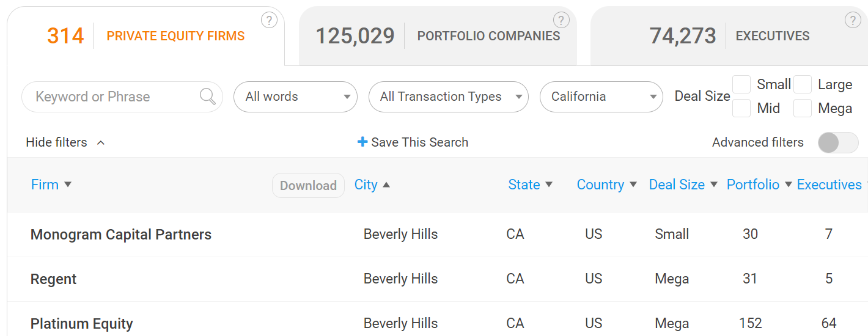The height and width of the screenshot is (336, 868).
Task: Open help icon on Private Equity Firms tab
Action: (269, 20)
